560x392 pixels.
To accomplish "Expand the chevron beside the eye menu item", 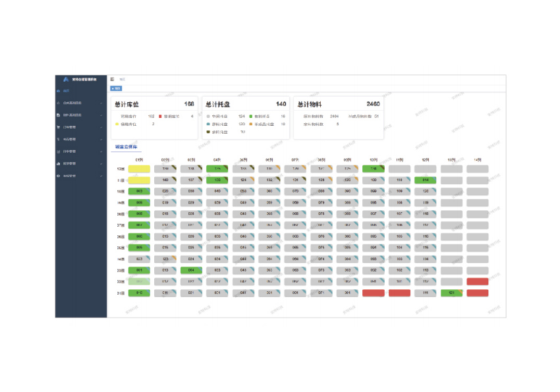I will pyautogui.click(x=101, y=175).
